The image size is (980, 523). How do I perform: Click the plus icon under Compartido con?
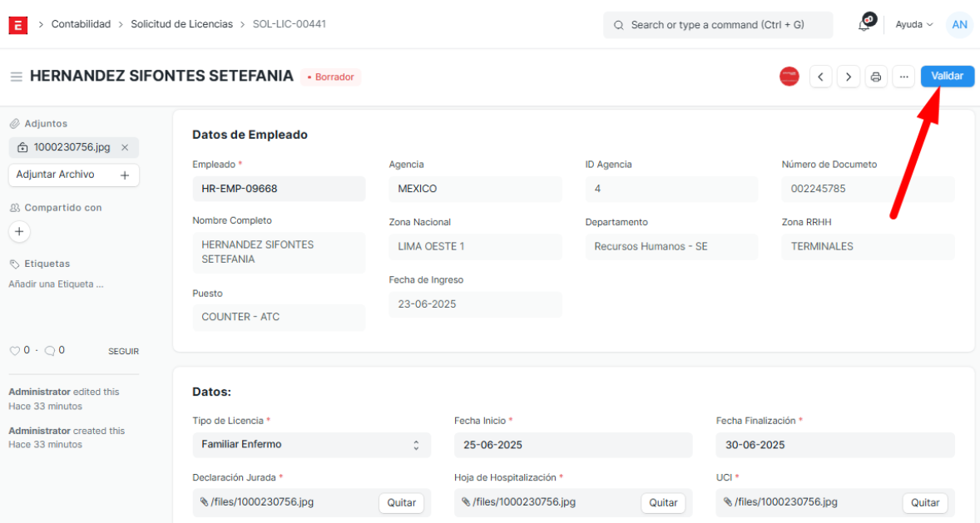point(20,231)
